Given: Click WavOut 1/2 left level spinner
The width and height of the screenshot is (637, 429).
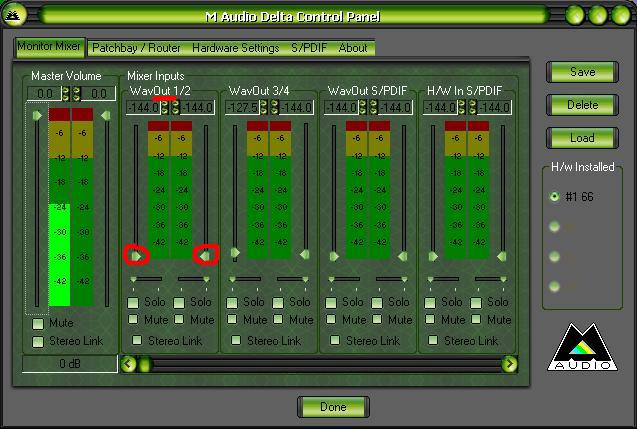Looking at the screenshot, I should tap(165, 108).
